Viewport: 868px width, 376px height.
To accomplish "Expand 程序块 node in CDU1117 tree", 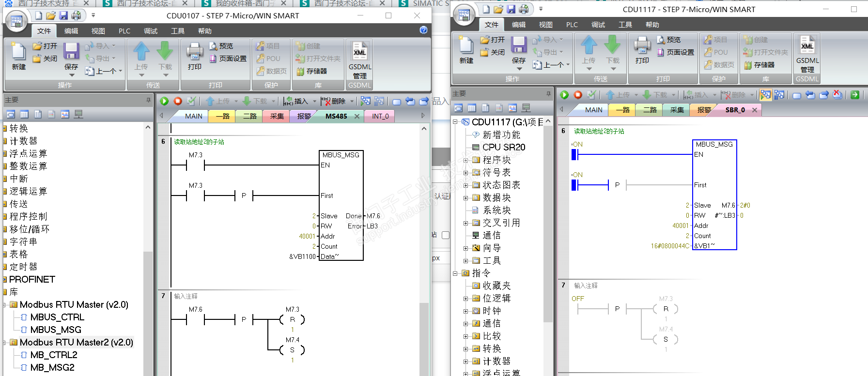I will tap(466, 160).
